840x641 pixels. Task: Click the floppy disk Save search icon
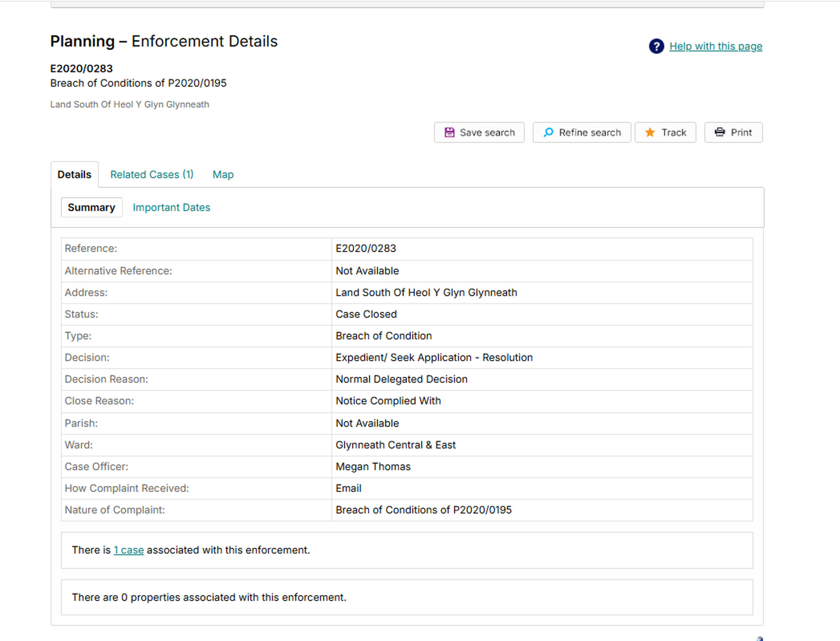[449, 132]
